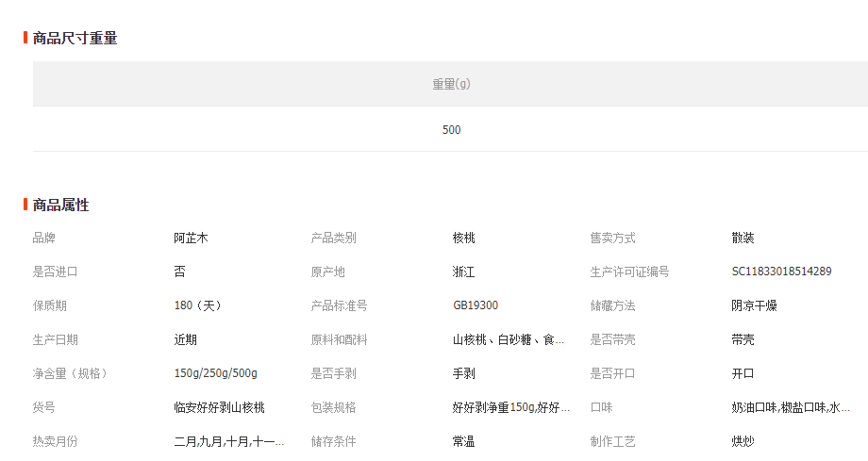The image size is (868, 461).
Task: Click the 商品尺寸重量 section heading
Action: [75, 39]
